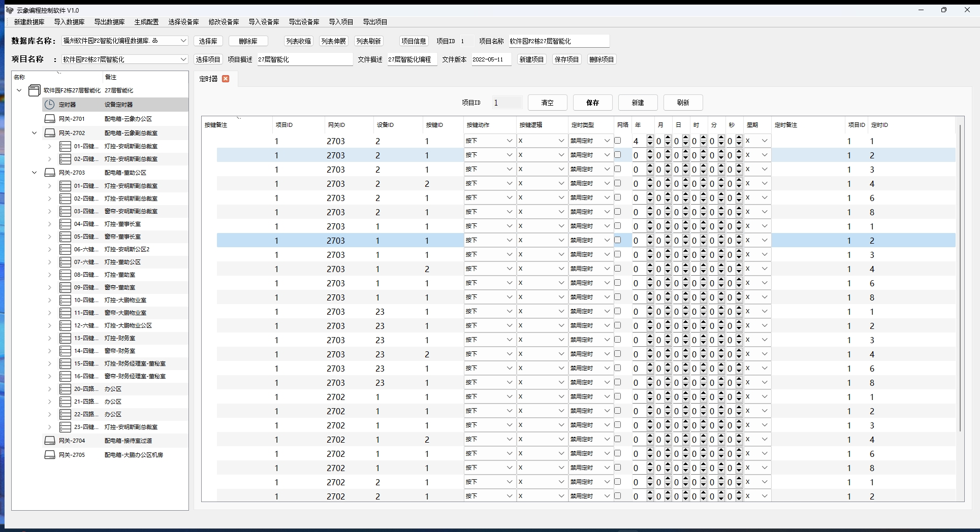Viewport: 980px width, 532px height.
Task: Click the gateway icon of 网关-2703
Action: [50, 173]
